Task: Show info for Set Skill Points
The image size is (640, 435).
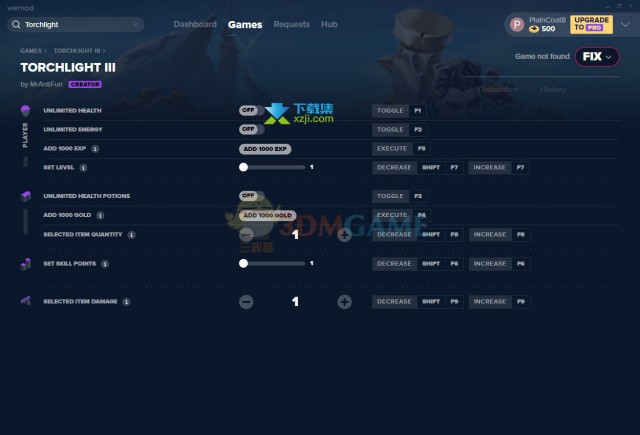Action: coord(105,264)
